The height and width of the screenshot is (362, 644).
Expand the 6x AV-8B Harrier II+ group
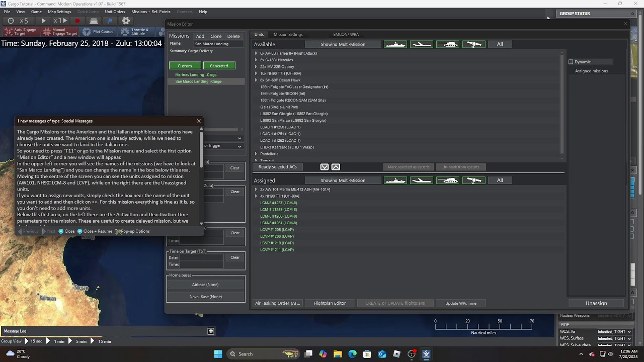(256, 53)
